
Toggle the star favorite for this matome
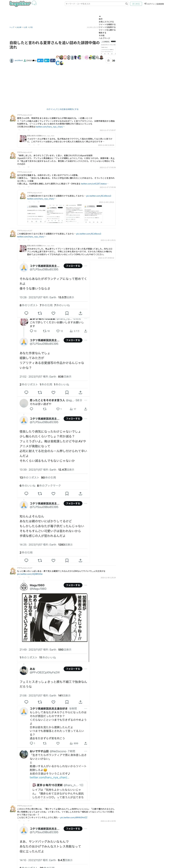(108, 61)
